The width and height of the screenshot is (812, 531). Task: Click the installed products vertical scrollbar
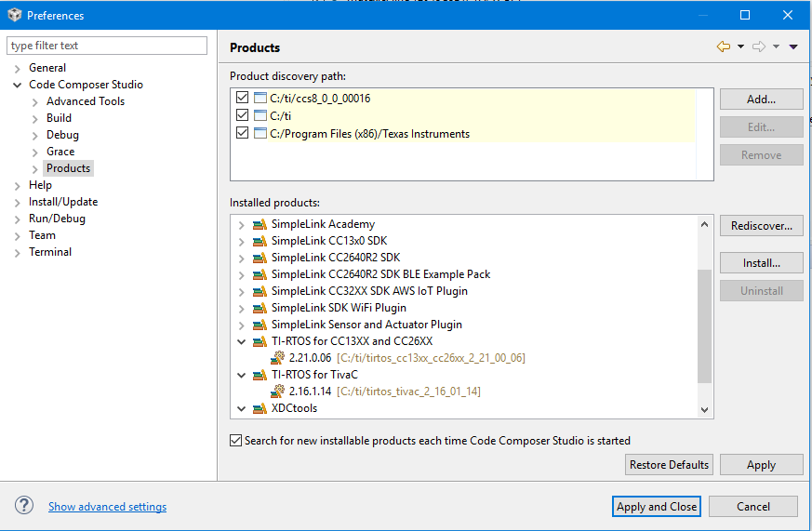704,325
